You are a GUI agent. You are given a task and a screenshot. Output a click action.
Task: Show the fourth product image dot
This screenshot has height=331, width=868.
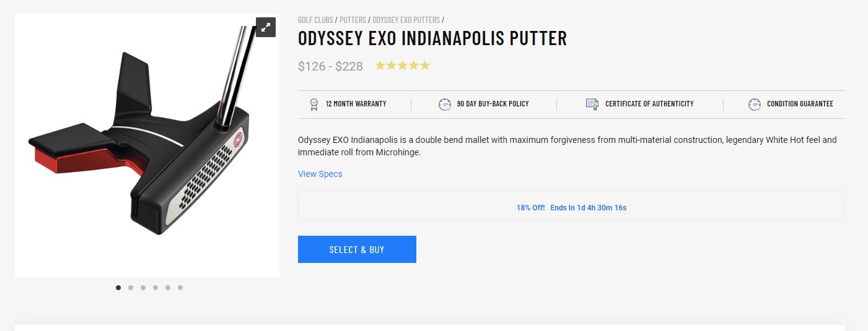(x=156, y=287)
